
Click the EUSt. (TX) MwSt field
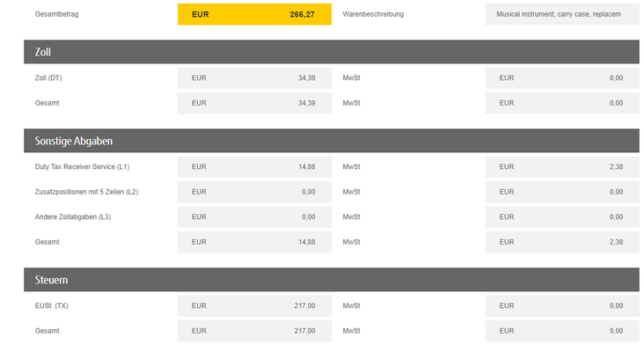(x=562, y=305)
